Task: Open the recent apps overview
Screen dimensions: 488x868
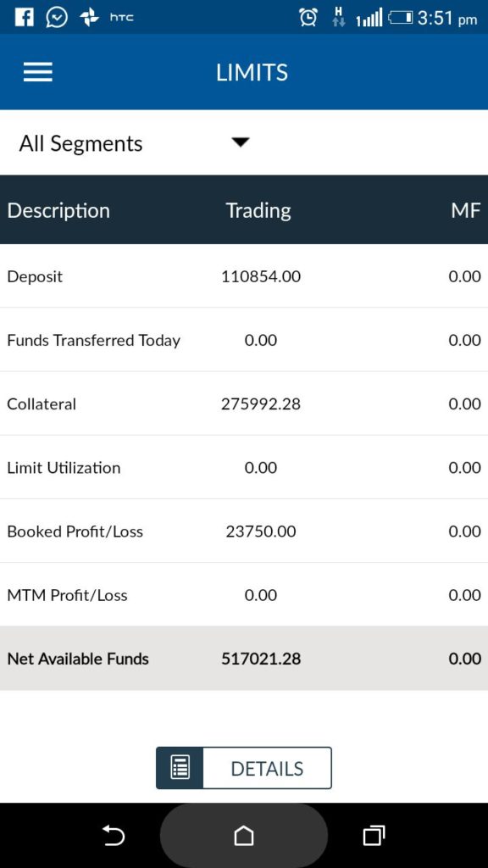Action: (374, 835)
